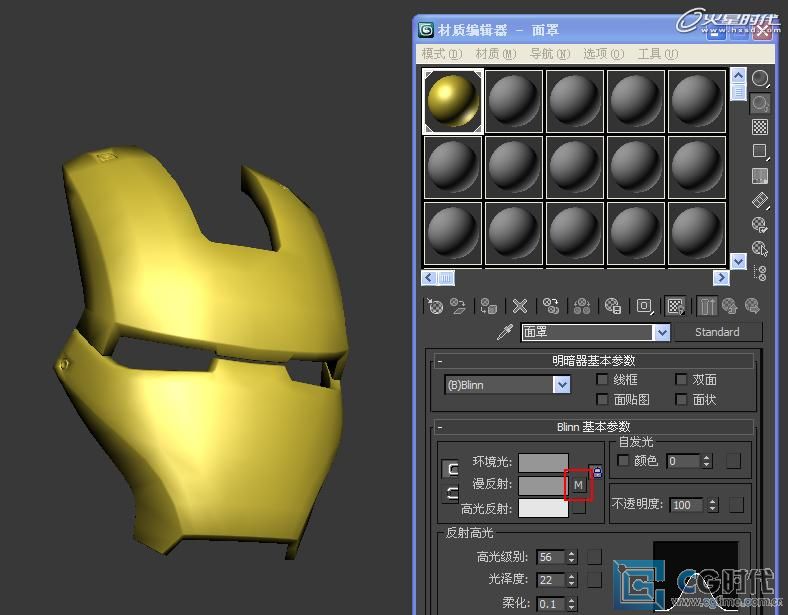Open Material ID Channel flyout

(x=644, y=306)
